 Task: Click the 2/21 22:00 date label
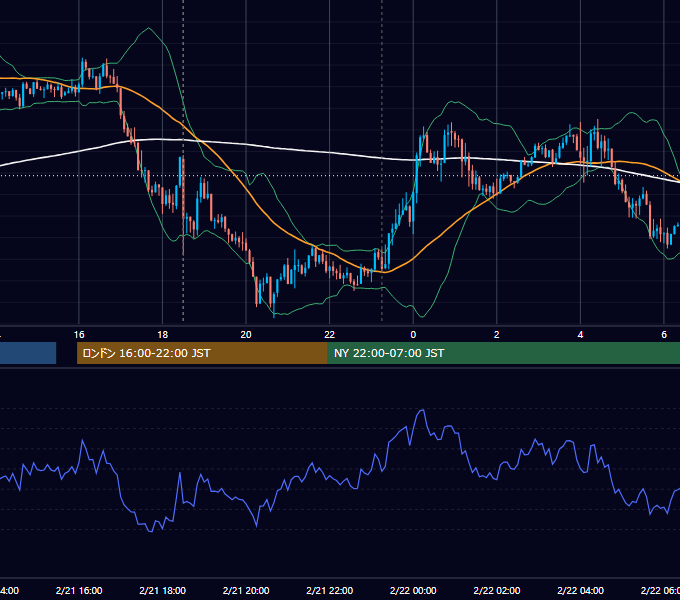click(x=330, y=590)
